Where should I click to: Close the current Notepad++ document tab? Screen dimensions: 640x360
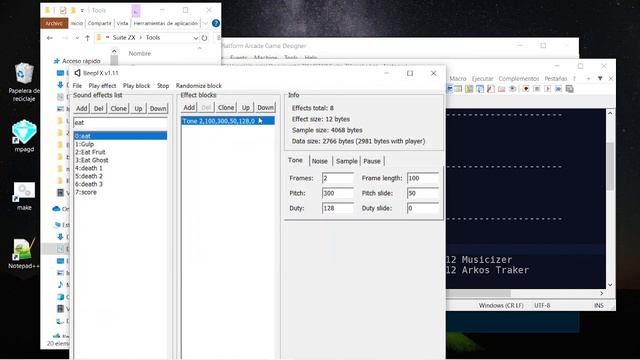coord(611,78)
